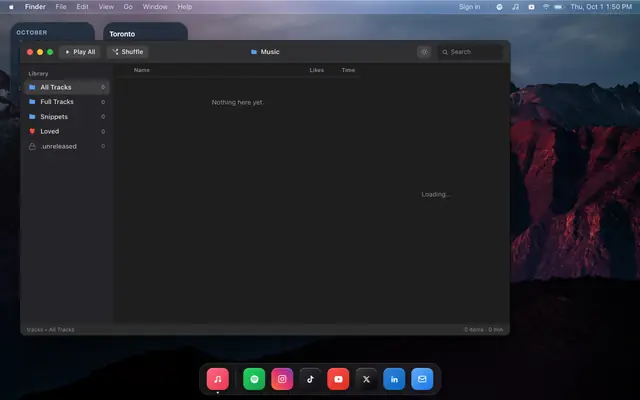Screen dimensions: 640x400
Task: Click the 'tracks › All Tracks' breadcrumb
Action: [50, 329]
